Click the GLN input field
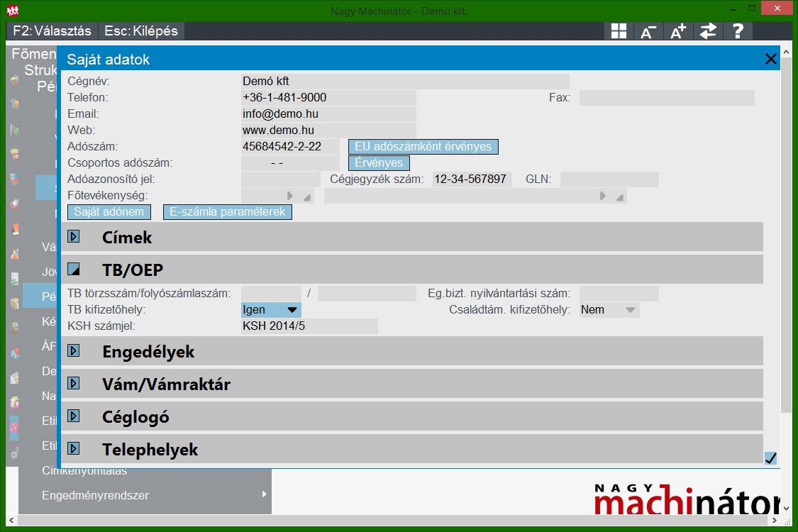Viewport: 798px width, 532px height. pyautogui.click(x=609, y=179)
